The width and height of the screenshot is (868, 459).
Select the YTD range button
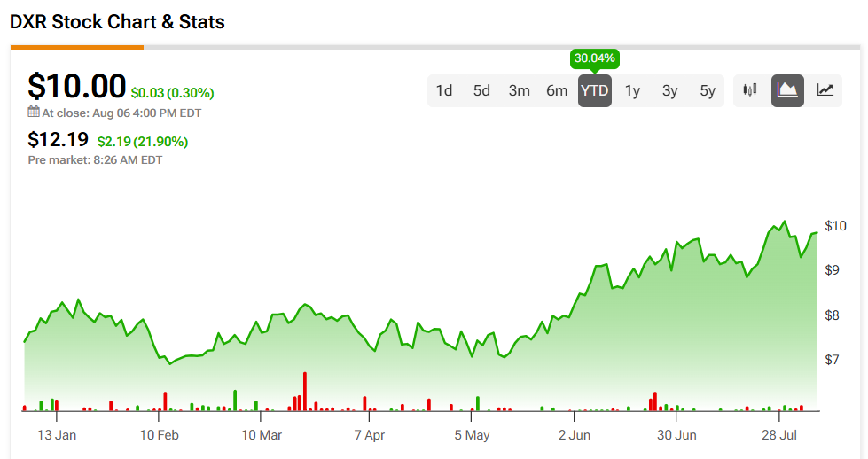pyautogui.click(x=594, y=90)
